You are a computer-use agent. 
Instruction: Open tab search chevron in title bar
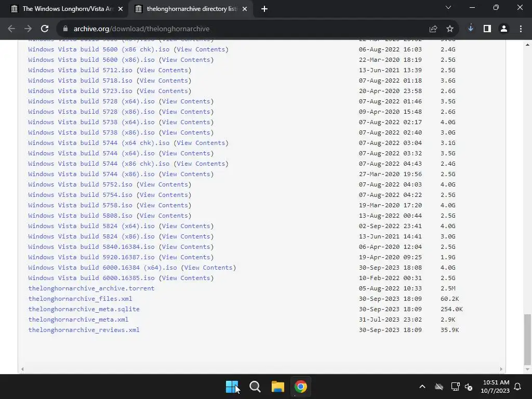[x=448, y=7]
